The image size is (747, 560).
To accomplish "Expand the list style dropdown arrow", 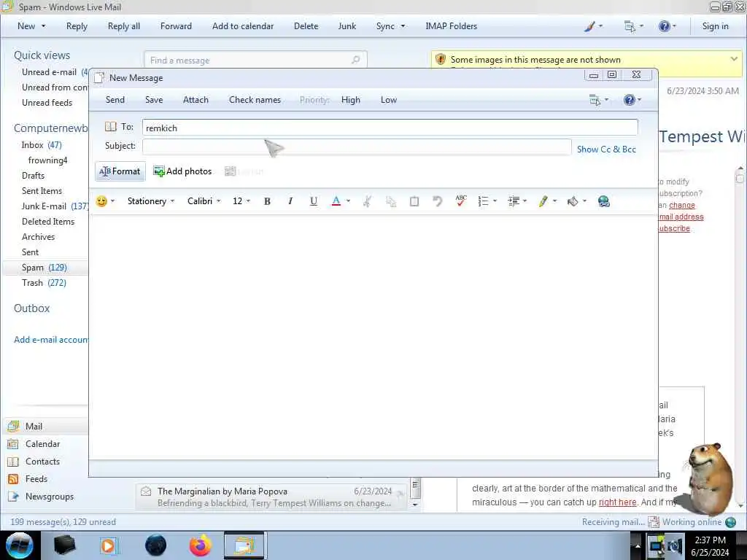I will click(x=495, y=201).
